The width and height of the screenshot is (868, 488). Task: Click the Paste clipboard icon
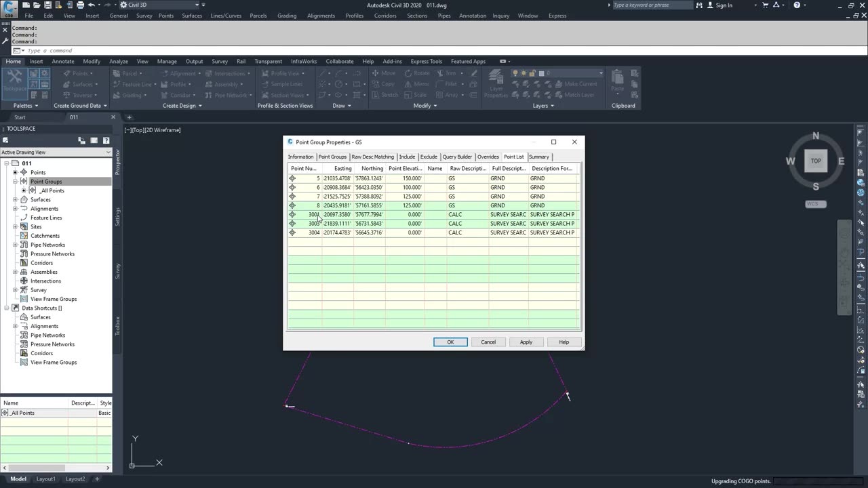click(617, 82)
